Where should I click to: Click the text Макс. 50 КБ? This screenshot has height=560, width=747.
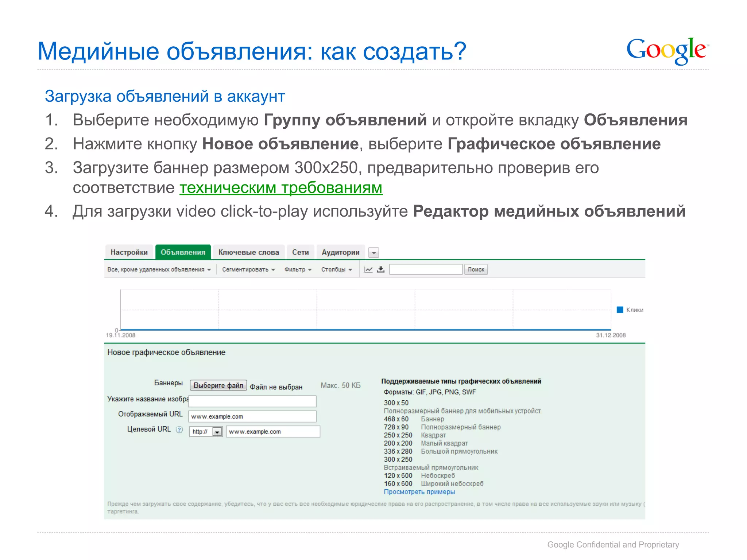click(341, 385)
